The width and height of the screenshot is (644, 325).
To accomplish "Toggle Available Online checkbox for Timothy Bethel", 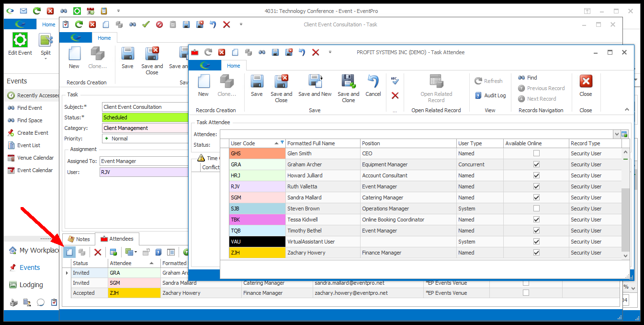I will (536, 231).
